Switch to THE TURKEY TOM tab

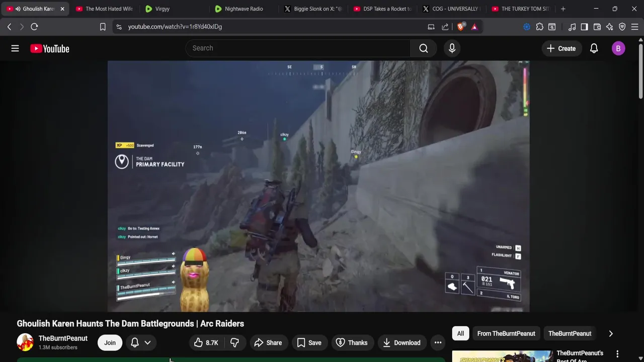tap(520, 9)
